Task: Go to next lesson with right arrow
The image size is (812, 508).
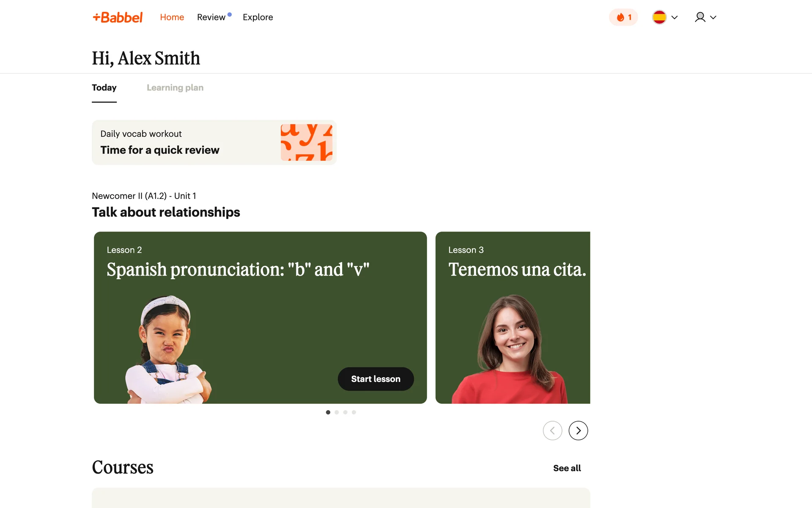Action: click(x=578, y=431)
